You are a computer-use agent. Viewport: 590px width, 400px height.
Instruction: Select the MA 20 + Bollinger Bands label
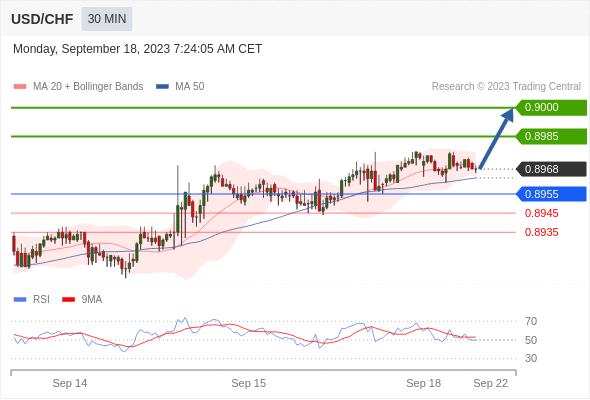pos(88,87)
